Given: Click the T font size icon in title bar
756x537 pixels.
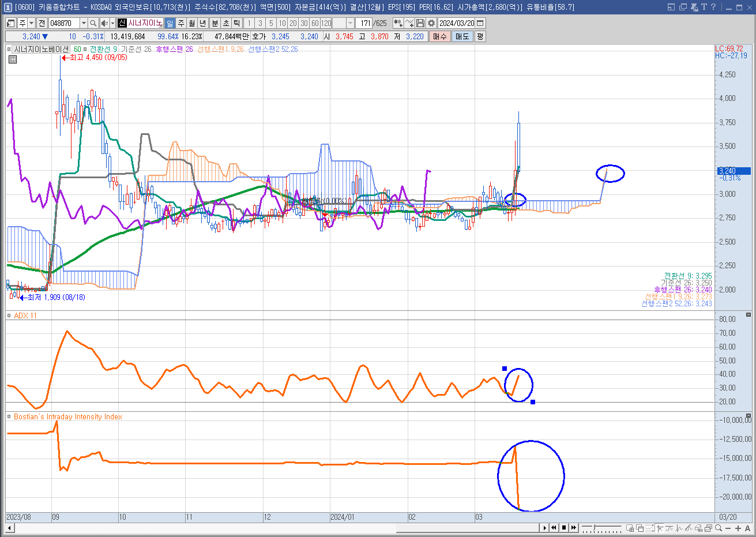Looking at the screenshot, I should [704, 7].
